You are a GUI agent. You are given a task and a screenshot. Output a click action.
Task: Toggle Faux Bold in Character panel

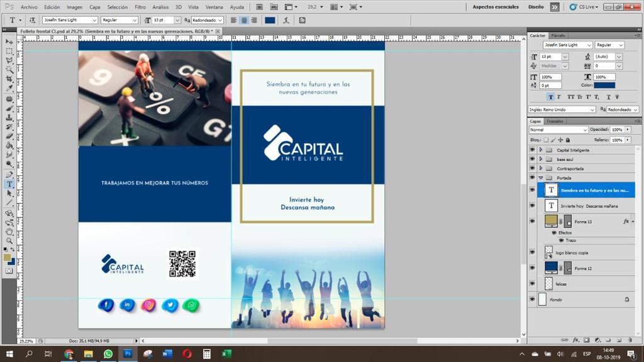[x=551, y=97]
